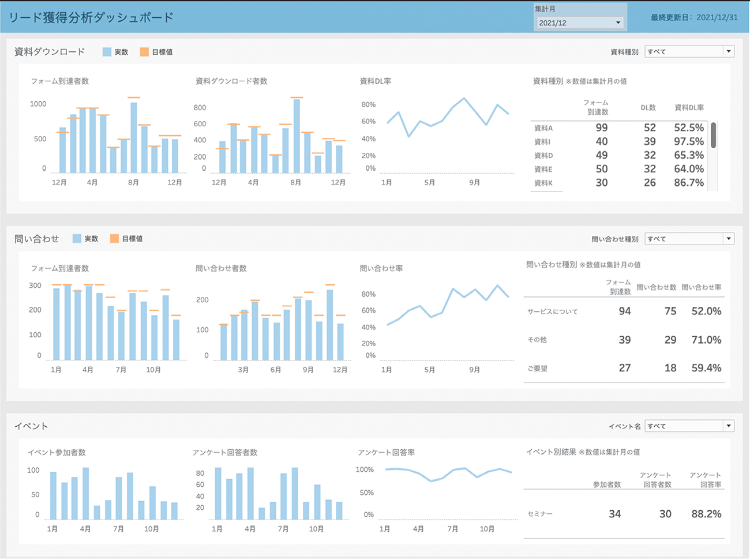Open the 問い合わせ種別 filter dropdown
Viewport: 750px width, 560px height.
(x=689, y=239)
